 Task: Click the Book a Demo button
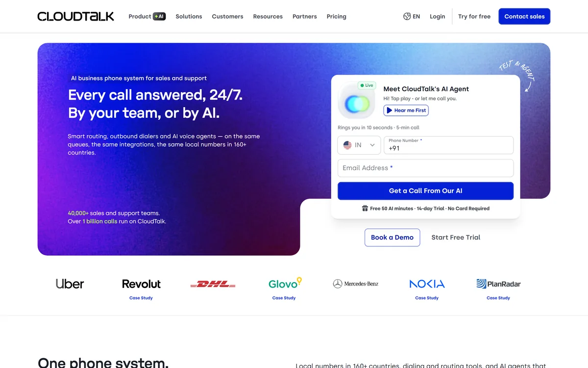[392, 237]
